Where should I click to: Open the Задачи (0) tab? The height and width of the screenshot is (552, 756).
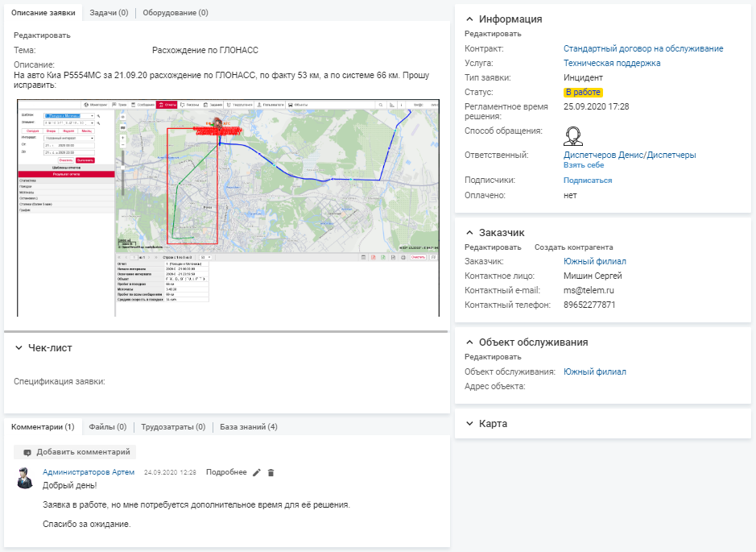pos(109,13)
